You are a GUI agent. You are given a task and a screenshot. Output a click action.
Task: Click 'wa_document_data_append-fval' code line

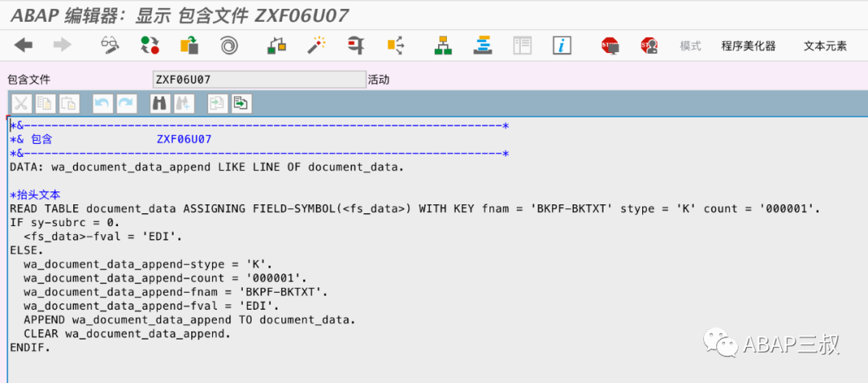[x=151, y=306]
